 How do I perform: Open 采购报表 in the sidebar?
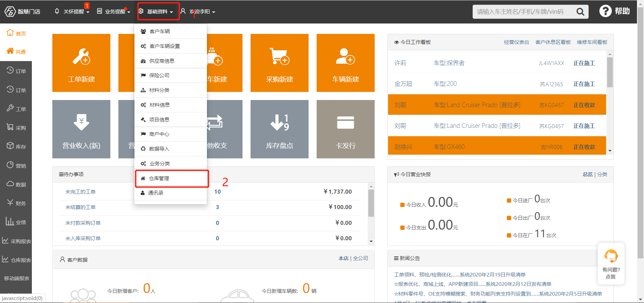tap(16, 241)
